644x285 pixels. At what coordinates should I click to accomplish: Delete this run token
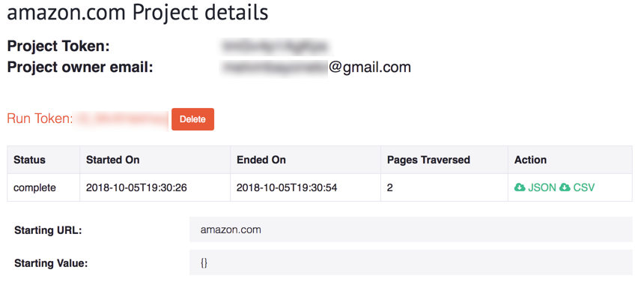point(192,119)
